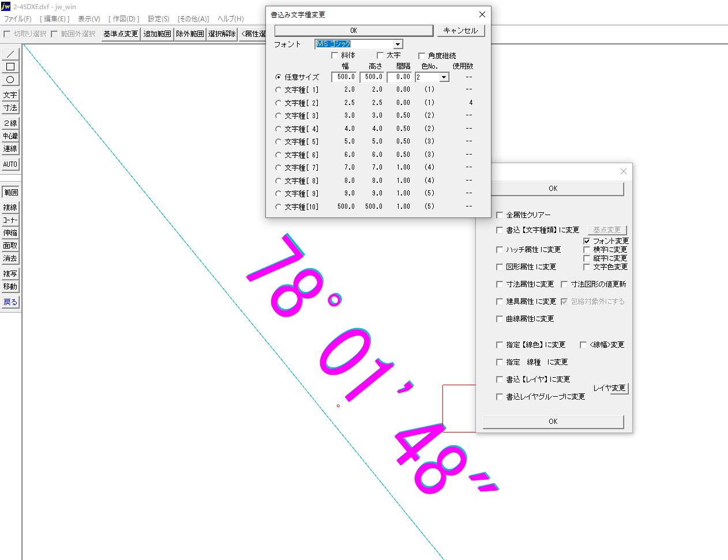
Task: Open the 色No. dropdown for 任意サイズ
Action: [444, 77]
